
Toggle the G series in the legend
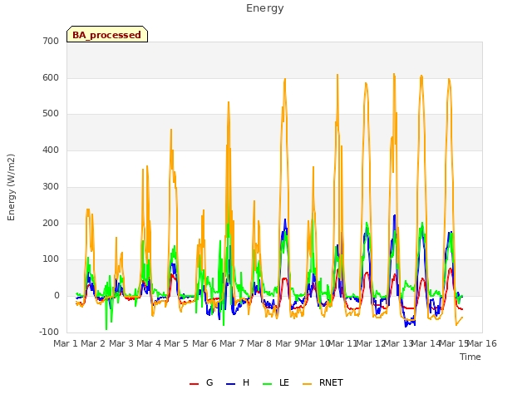[x=201, y=382]
